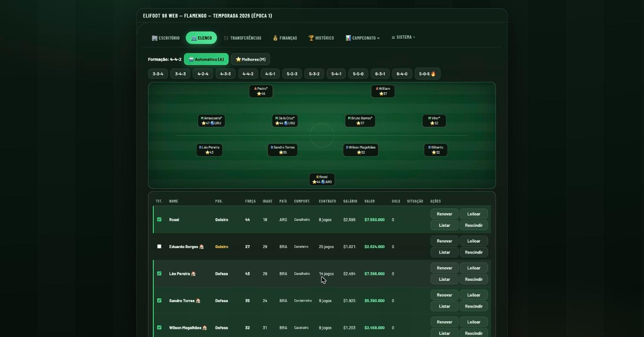Image resolution: width=644 pixels, height=337 pixels.
Task: Pick the Melhores (M) lineup option
Action: click(251, 59)
